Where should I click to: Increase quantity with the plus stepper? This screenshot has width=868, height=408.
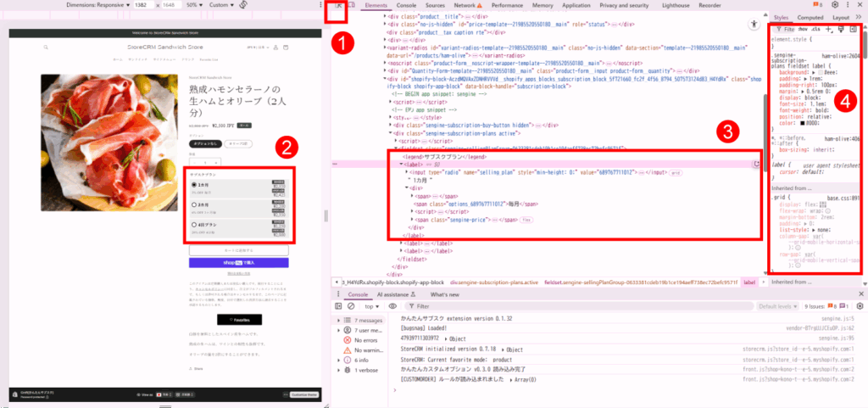click(x=215, y=163)
